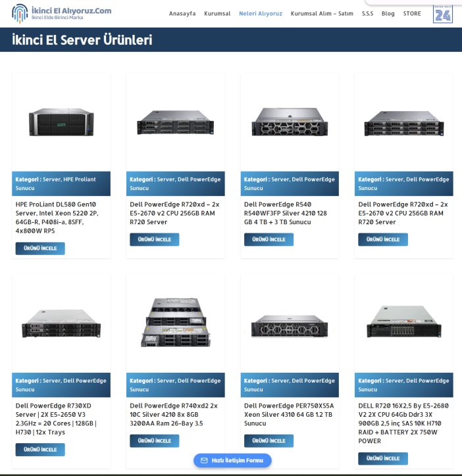Click category link on R740xd2 card

point(175,385)
